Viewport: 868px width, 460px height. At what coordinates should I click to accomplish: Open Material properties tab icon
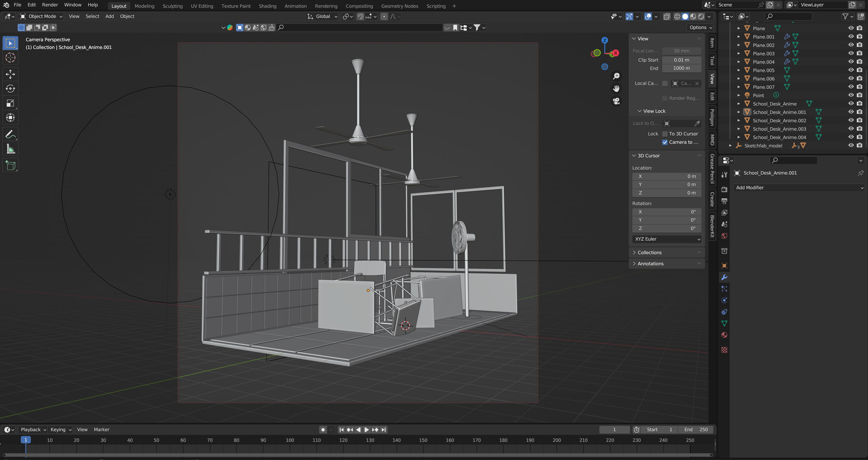(x=724, y=335)
